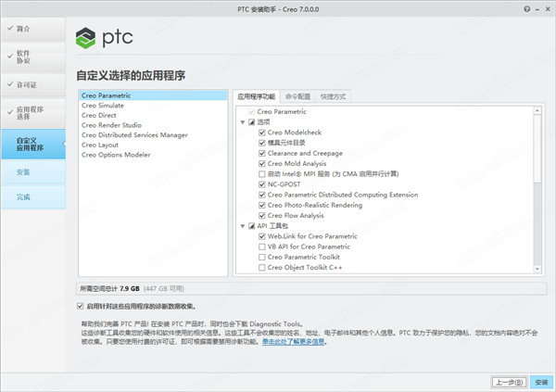Click the help question mark icon
Screen dimensions: 556x392
(x=527, y=9)
